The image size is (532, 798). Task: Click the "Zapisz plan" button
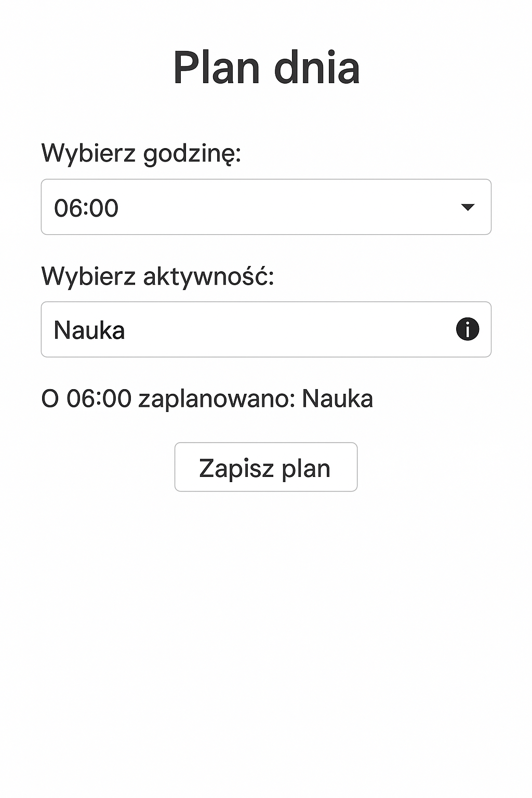click(x=265, y=467)
